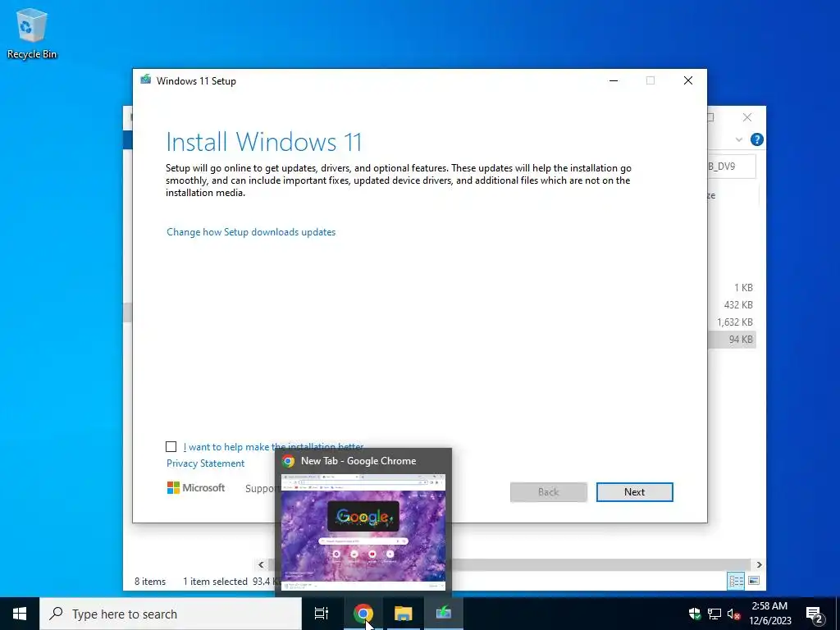Expand the ribbon chevron in File Explorer
The image size is (840, 630).
pos(739,139)
